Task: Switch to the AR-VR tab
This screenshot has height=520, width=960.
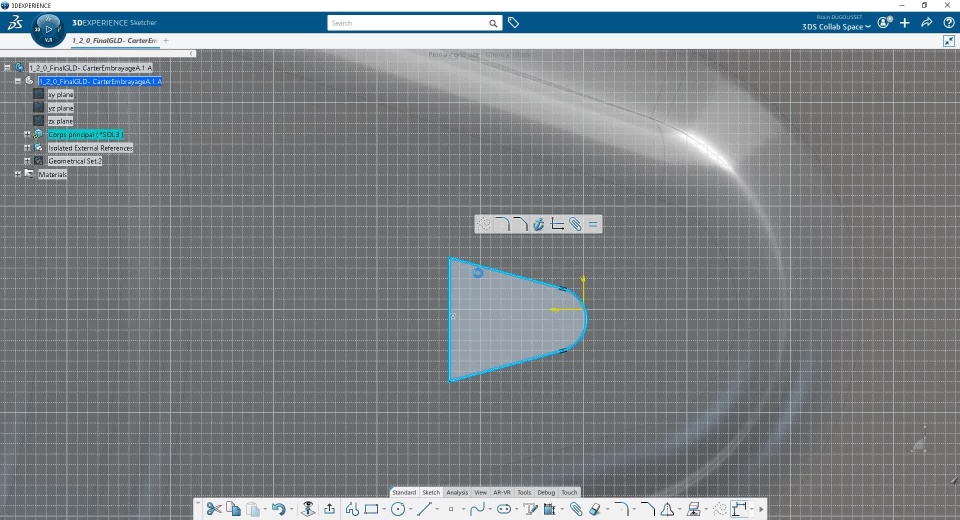Action: (501, 492)
